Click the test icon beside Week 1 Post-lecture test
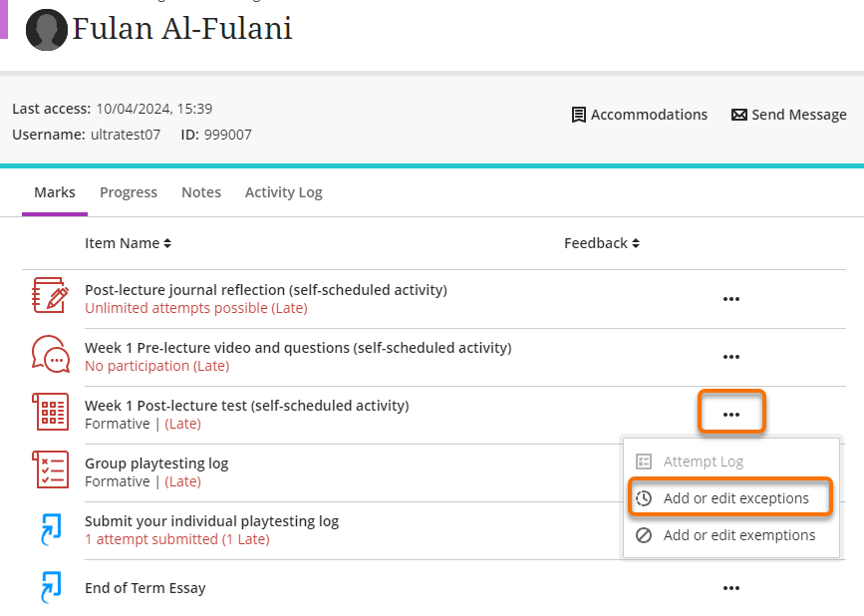Image resolution: width=864 pixels, height=616 pixels. [x=50, y=412]
